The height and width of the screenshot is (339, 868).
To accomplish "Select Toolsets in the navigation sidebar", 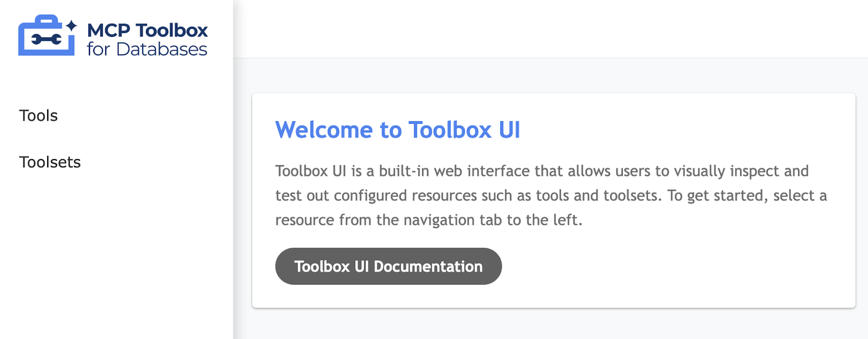I will point(50,162).
